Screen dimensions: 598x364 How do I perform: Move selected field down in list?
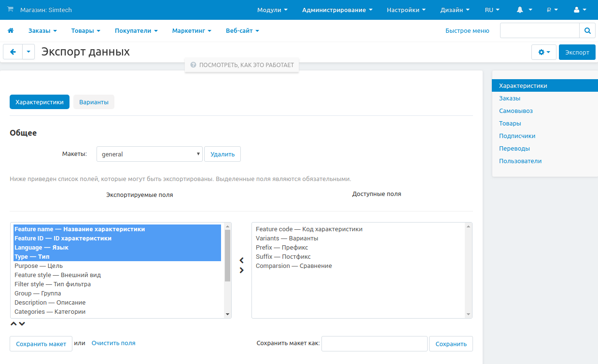[x=22, y=324]
